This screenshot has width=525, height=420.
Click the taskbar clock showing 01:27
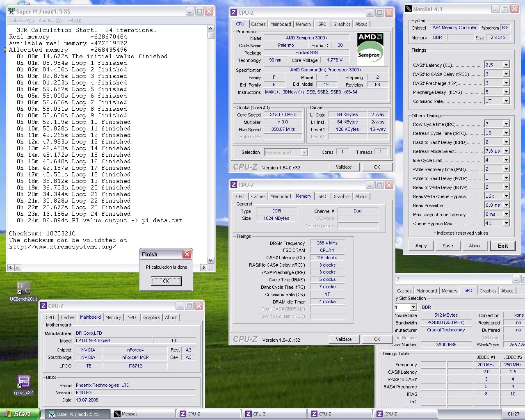coord(514,414)
